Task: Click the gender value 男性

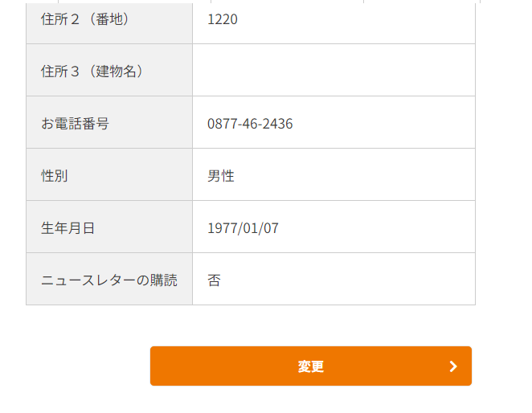Action: tap(221, 176)
